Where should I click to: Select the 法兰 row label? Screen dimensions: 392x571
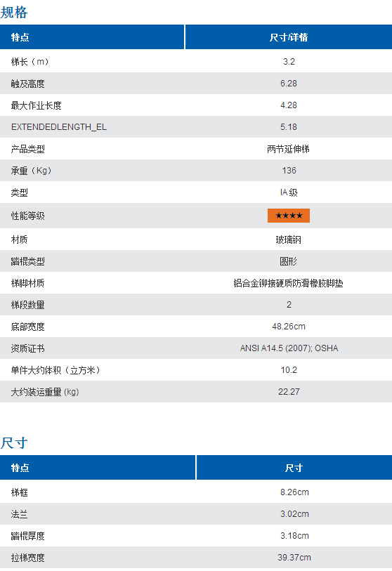tap(19, 514)
